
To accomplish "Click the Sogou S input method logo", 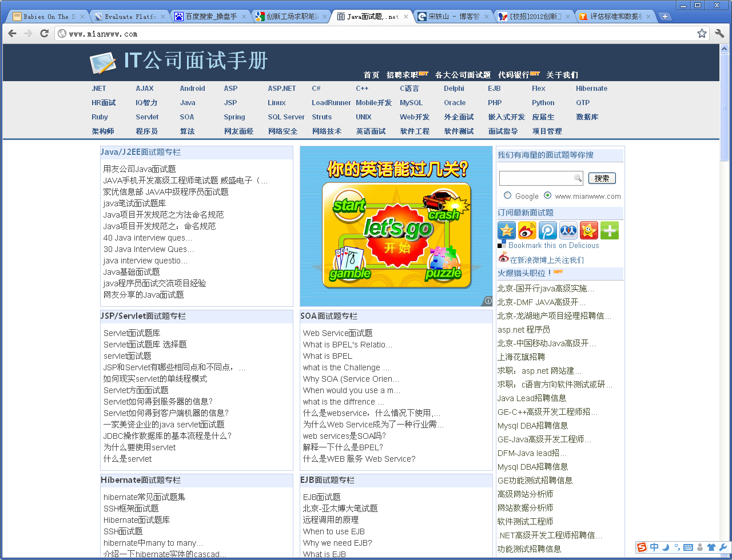I will (x=642, y=547).
